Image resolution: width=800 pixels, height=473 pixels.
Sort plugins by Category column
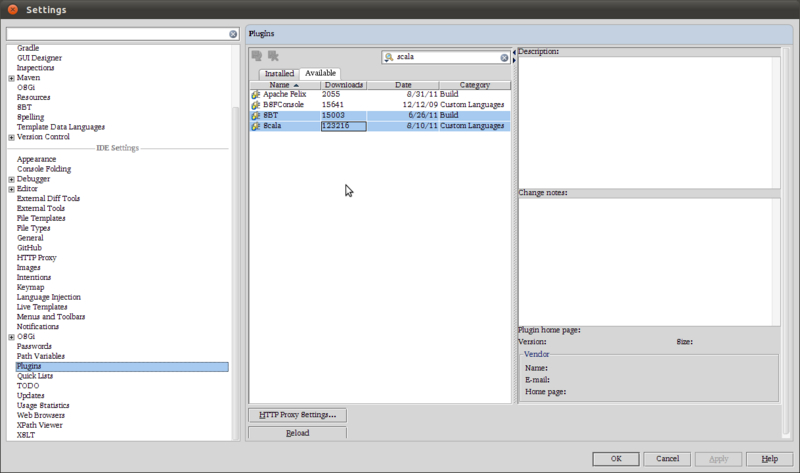[x=474, y=85]
